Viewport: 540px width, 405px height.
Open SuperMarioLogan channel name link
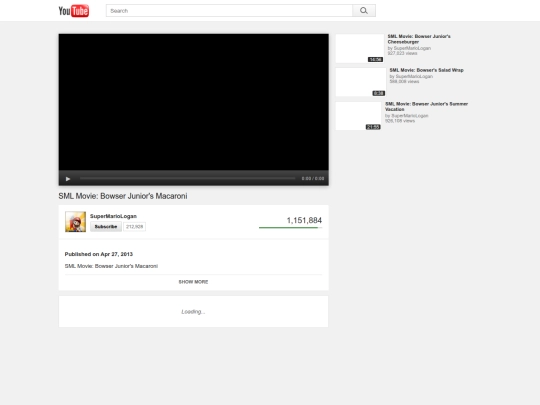pyautogui.click(x=113, y=216)
